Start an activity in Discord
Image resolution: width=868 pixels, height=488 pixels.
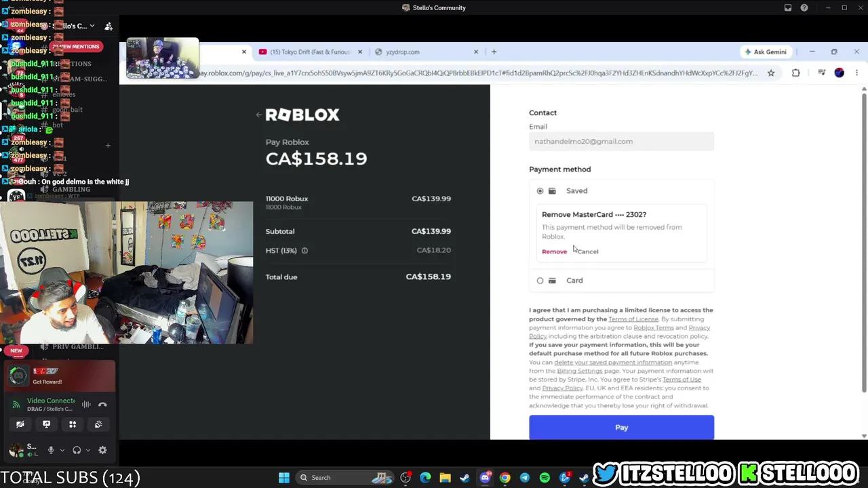pos(73,424)
